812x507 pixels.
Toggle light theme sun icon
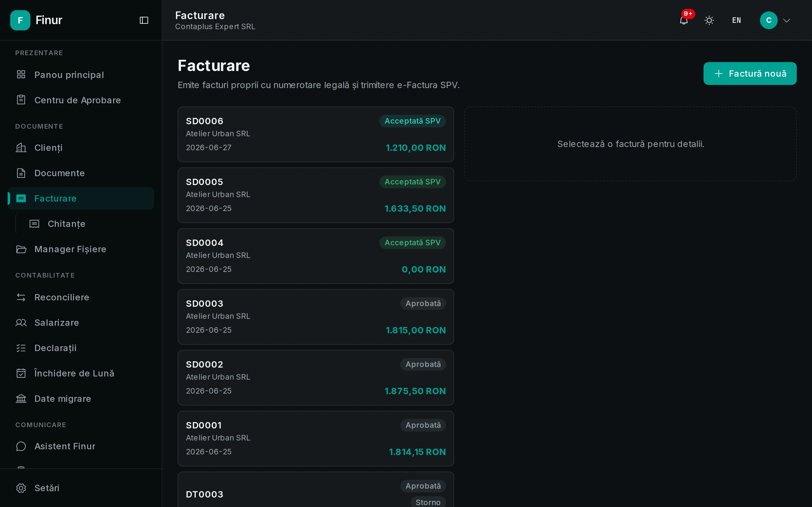709,20
